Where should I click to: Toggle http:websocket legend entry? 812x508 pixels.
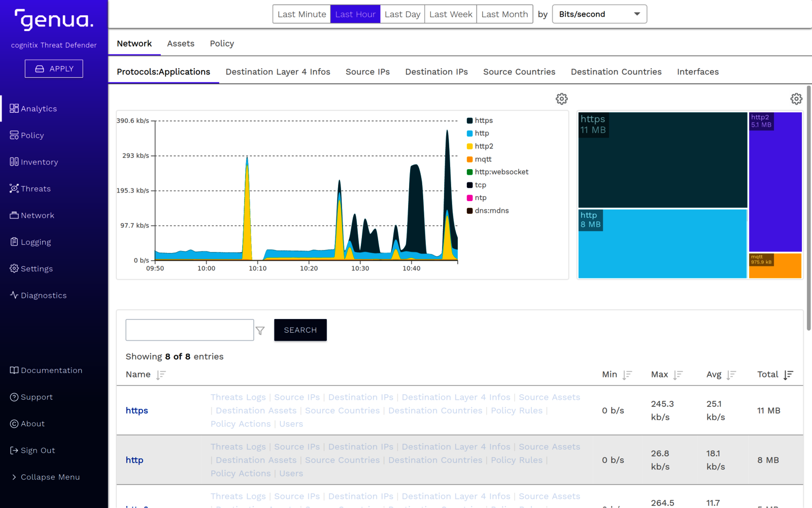coord(498,172)
